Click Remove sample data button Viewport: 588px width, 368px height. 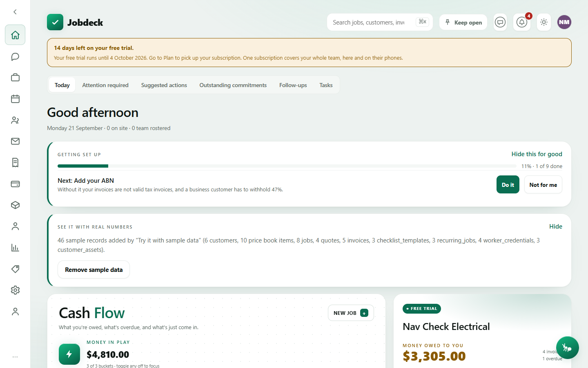pyautogui.click(x=94, y=270)
